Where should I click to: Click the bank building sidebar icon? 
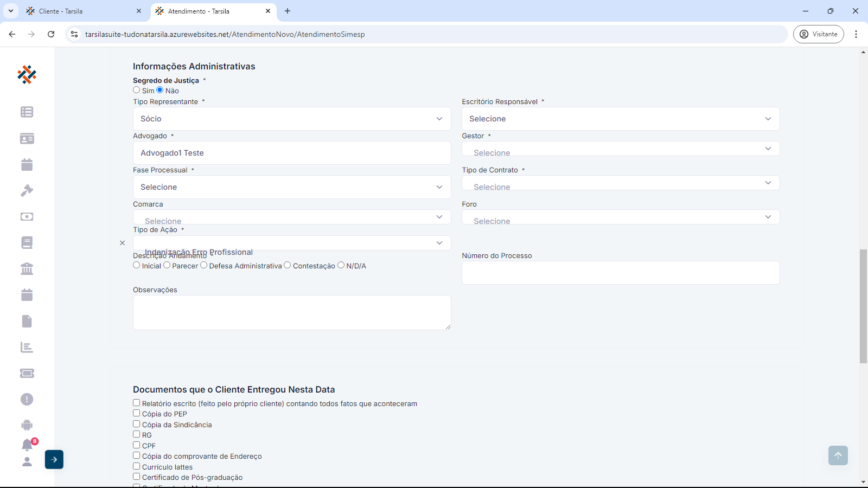tap(27, 268)
